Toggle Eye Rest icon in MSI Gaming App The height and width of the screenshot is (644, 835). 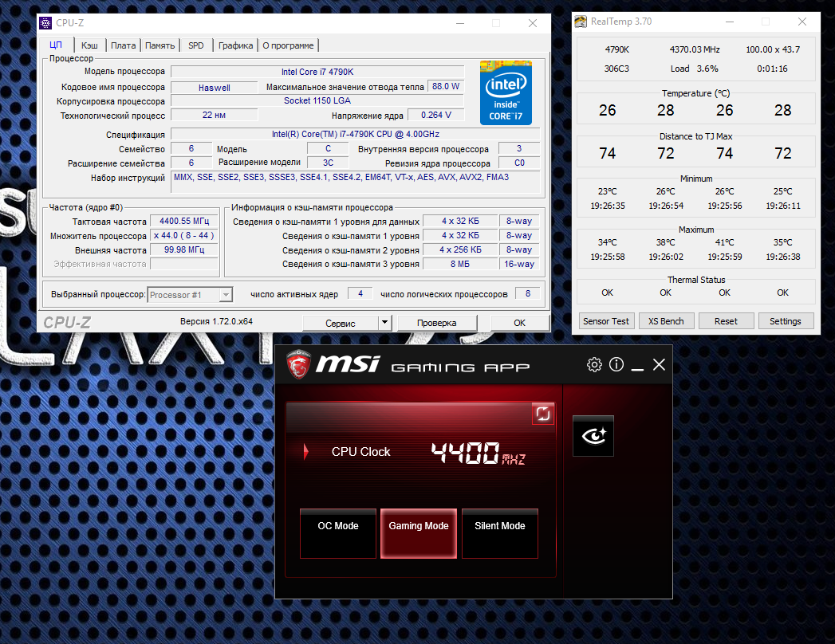593,436
